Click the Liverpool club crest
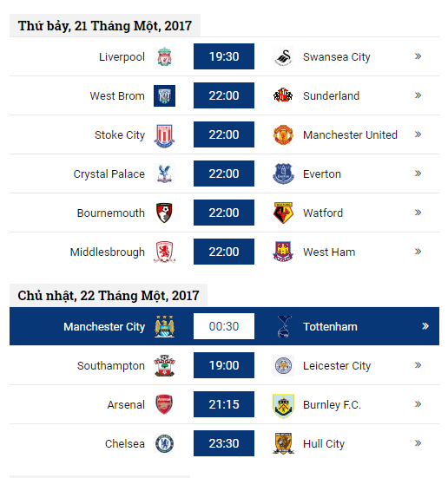The image size is (448, 478). (164, 56)
